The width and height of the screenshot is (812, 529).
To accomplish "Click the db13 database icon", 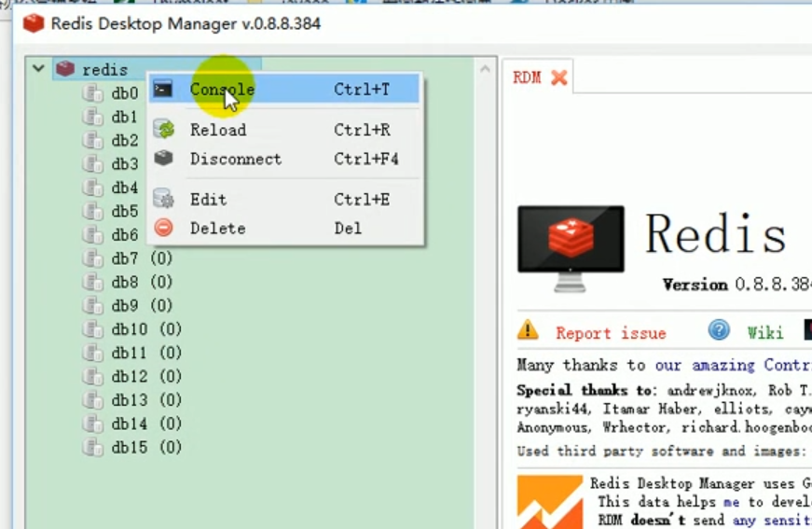I will coord(93,400).
